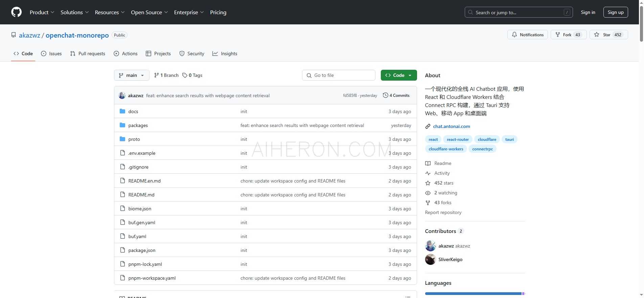Image resolution: width=644 pixels, height=298 pixels.
Task: Open the 4 Commits link
Action: (396, 95)
